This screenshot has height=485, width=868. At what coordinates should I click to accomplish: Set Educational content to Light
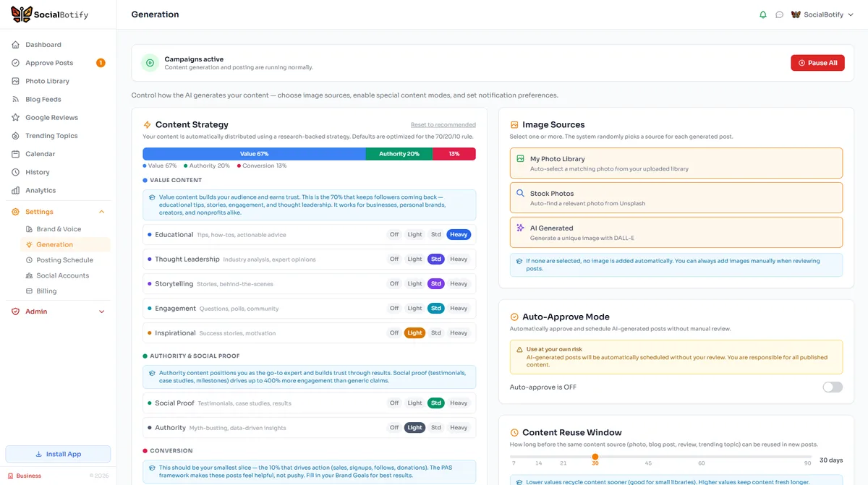click(414, 234)
